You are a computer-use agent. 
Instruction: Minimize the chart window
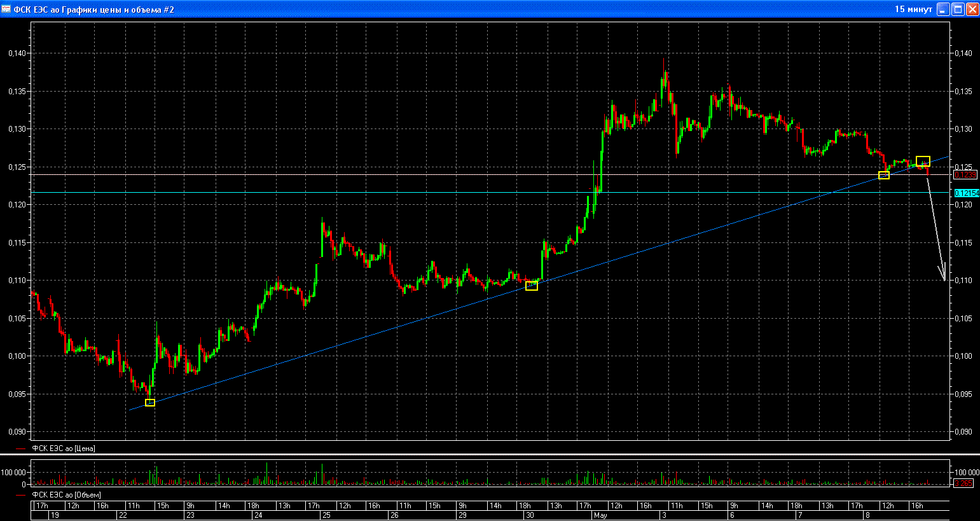pyautogui.click(x=943, y=9)
